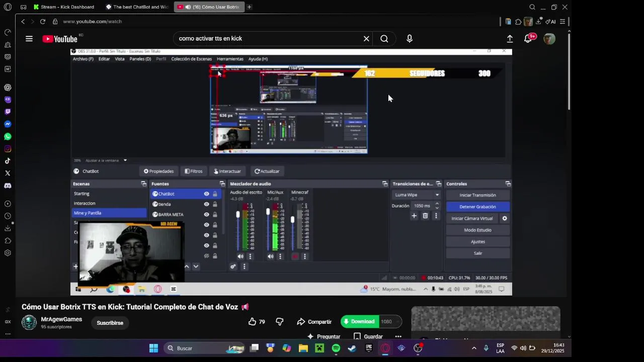Open more actions ellipsis under the video

(x=398, y=336)
